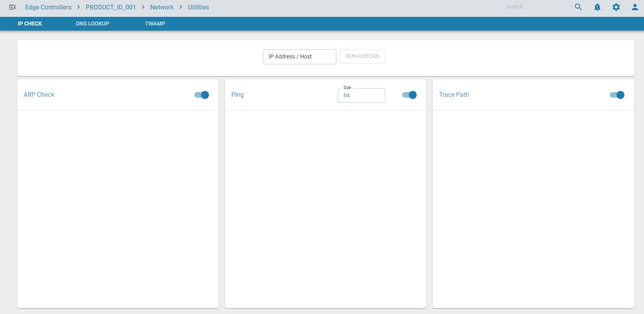This screenshot has height=314, width=644.
Task: Switch off the Trace Path toggle
Action: coord(617,95)
